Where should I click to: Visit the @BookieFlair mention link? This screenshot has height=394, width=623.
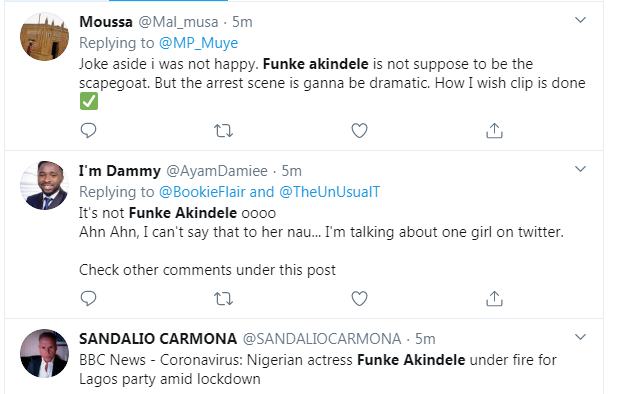(202, 192)
